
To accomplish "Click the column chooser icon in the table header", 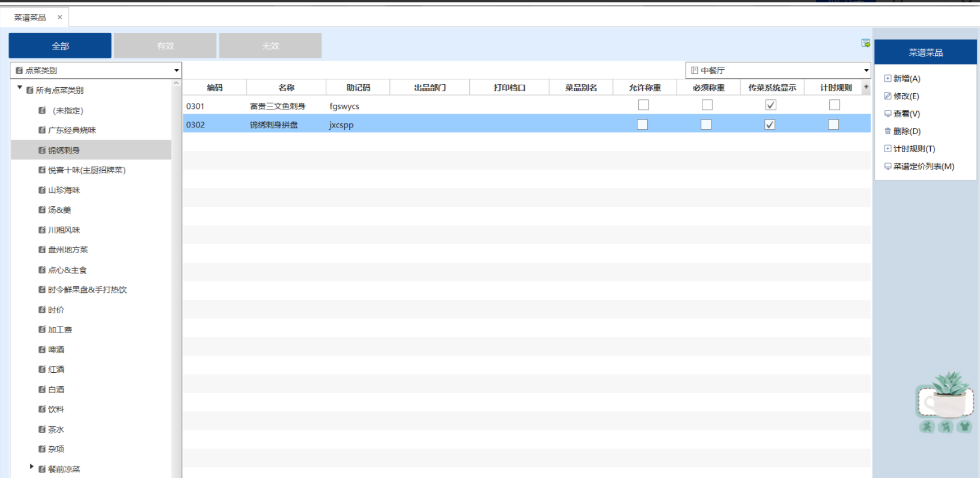I will tap(866, 87).
